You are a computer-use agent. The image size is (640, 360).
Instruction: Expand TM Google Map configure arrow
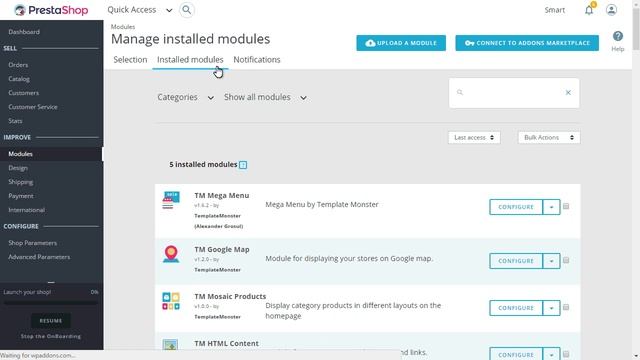(x=551, y=261)
